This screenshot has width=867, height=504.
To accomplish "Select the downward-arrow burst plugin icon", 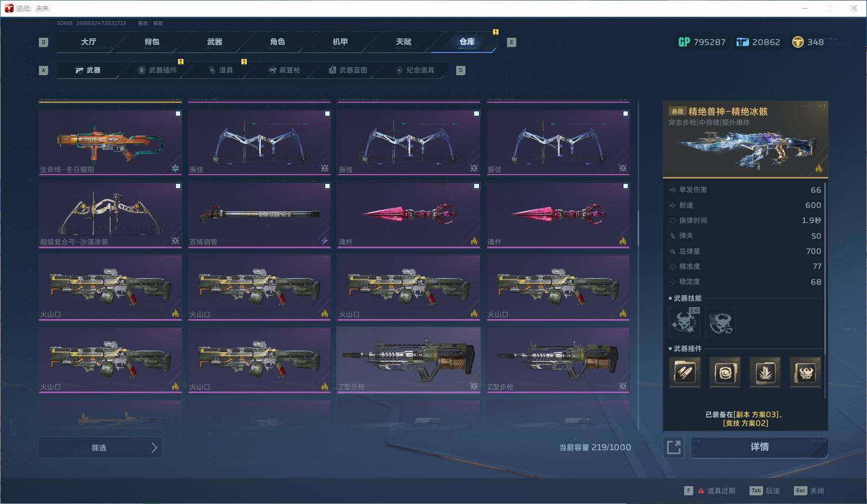I will (765, 372).
